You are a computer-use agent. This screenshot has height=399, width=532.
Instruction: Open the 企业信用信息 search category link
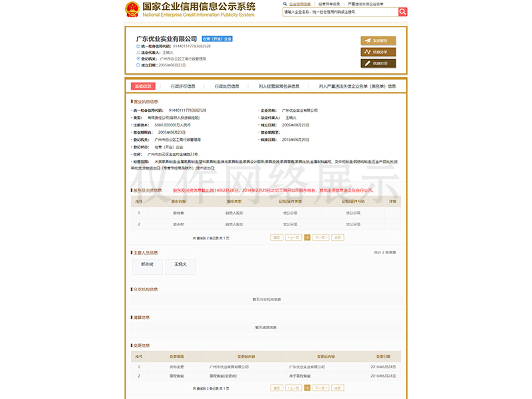[300, 4]
